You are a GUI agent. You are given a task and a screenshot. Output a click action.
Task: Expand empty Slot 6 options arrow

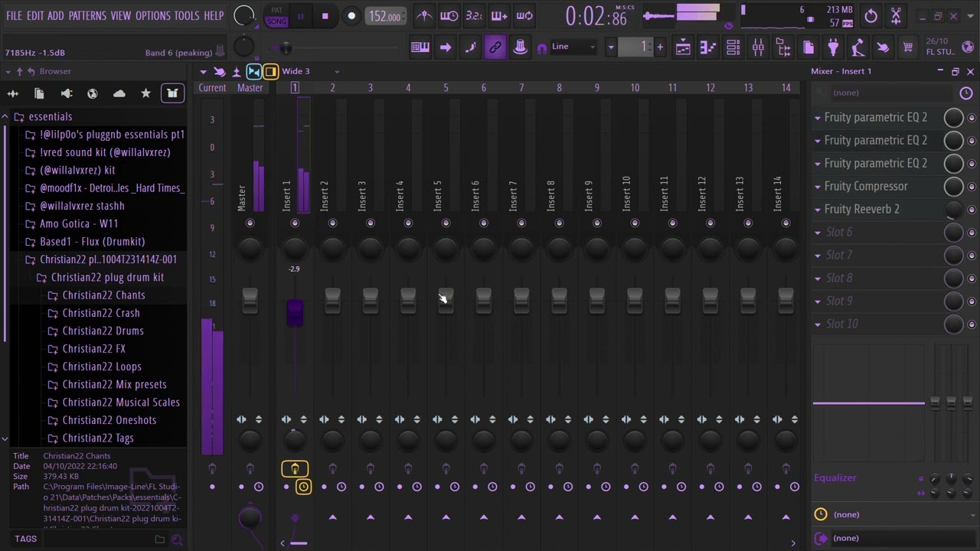[x=818, y=233]
